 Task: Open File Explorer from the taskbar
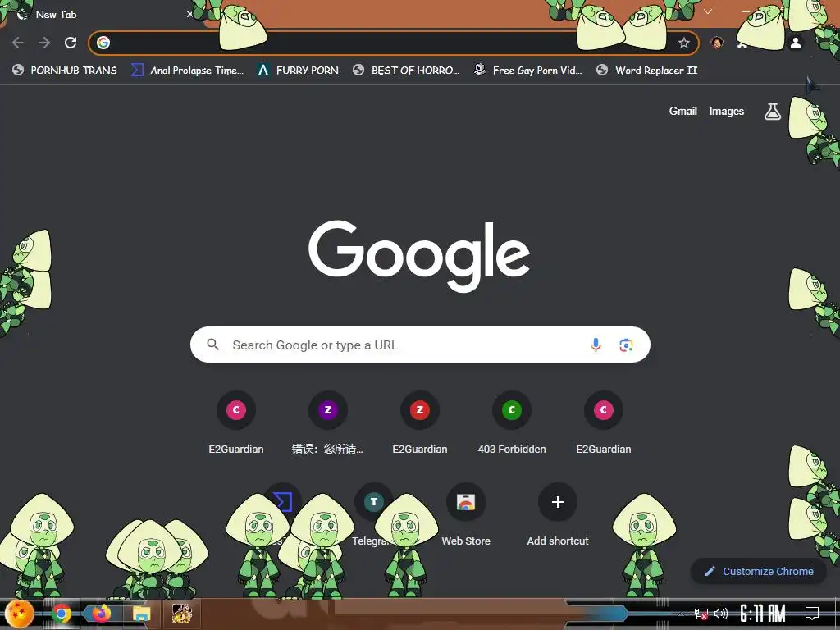coord(141,614)
